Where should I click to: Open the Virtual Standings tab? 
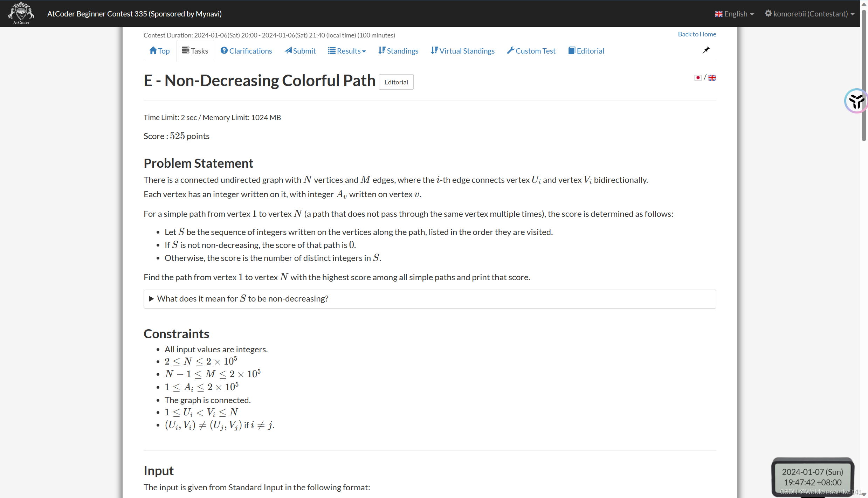point(463,51)
